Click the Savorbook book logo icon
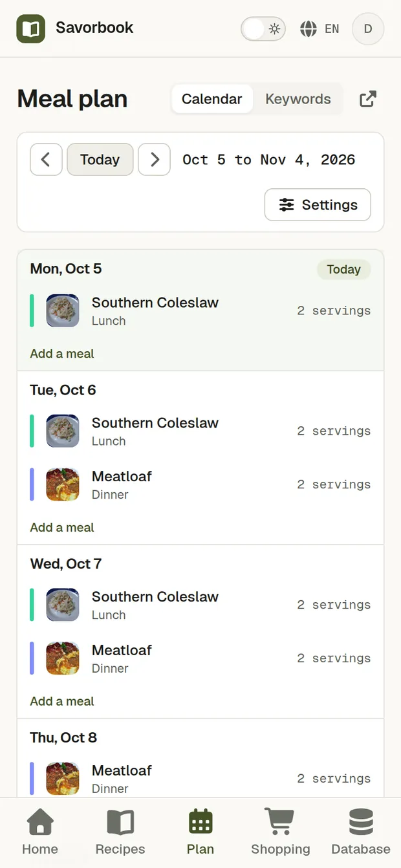 click(x=31, y=28)
